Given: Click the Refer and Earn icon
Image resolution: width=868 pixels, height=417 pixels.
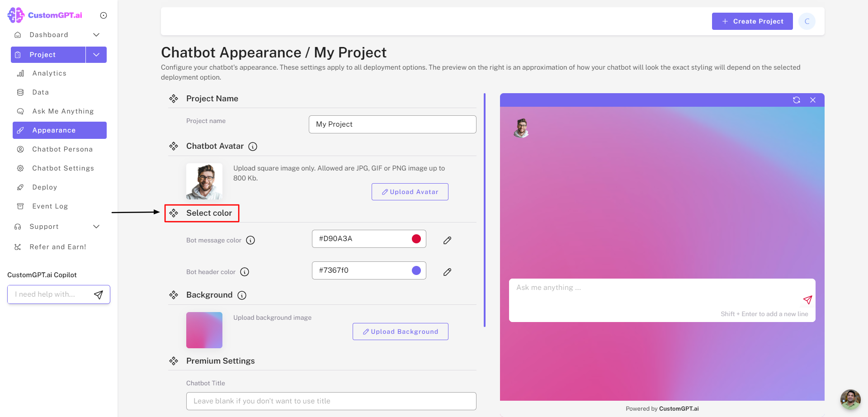Looking at the screenshot, I should click(18, 247).
